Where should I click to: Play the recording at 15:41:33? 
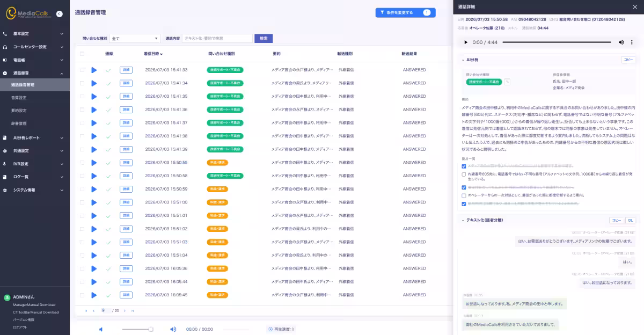94,70
